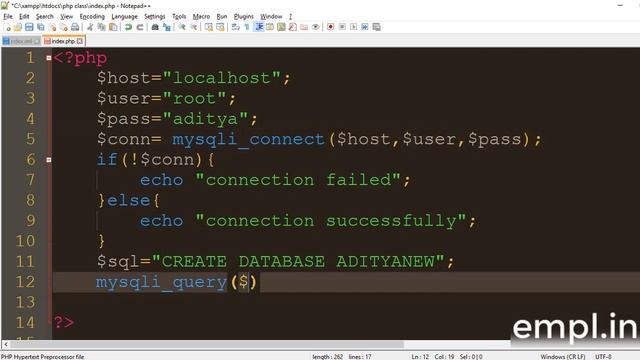640x360 pixels.
Task: Open the Function List toolbar icon
Action: (x=293, y=27)
